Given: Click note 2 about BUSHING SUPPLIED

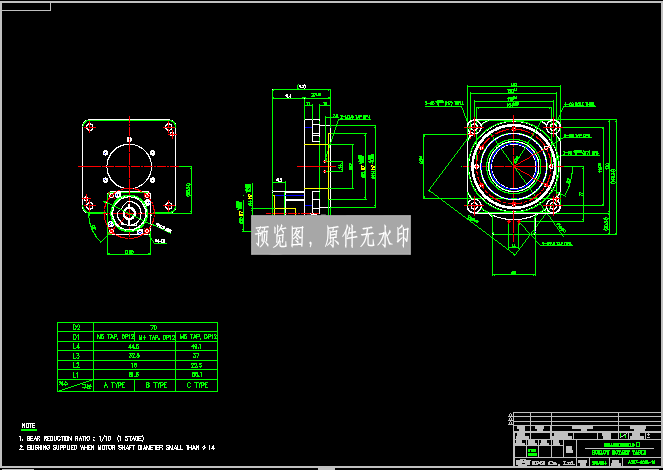Looking at the screenshot, I should (x=117, y=447).
